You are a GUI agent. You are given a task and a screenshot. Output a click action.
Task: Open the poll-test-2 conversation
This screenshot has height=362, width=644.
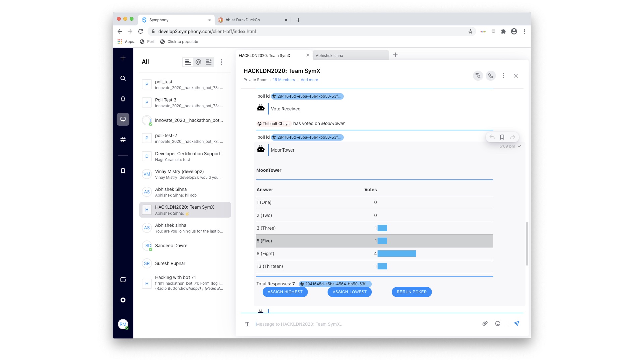tap(185, 138)
